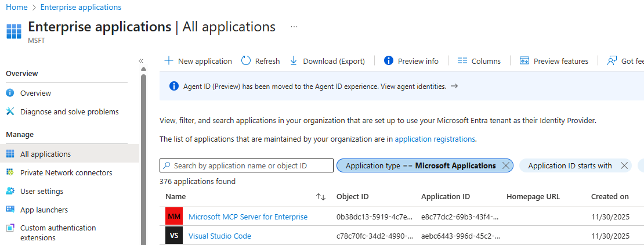Click the Microsoft MCP Server MM icon
The width and height of the screenshot is (644, 245).
174,217
